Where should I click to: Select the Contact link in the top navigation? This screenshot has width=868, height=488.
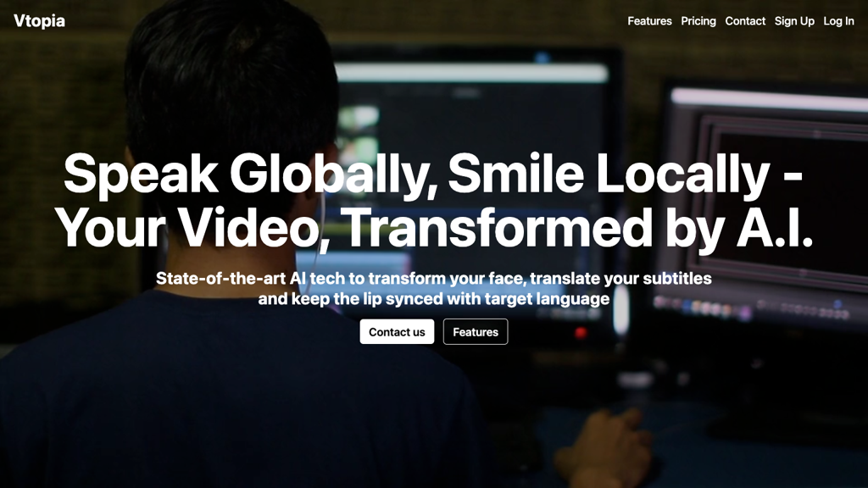click(745, 21)
